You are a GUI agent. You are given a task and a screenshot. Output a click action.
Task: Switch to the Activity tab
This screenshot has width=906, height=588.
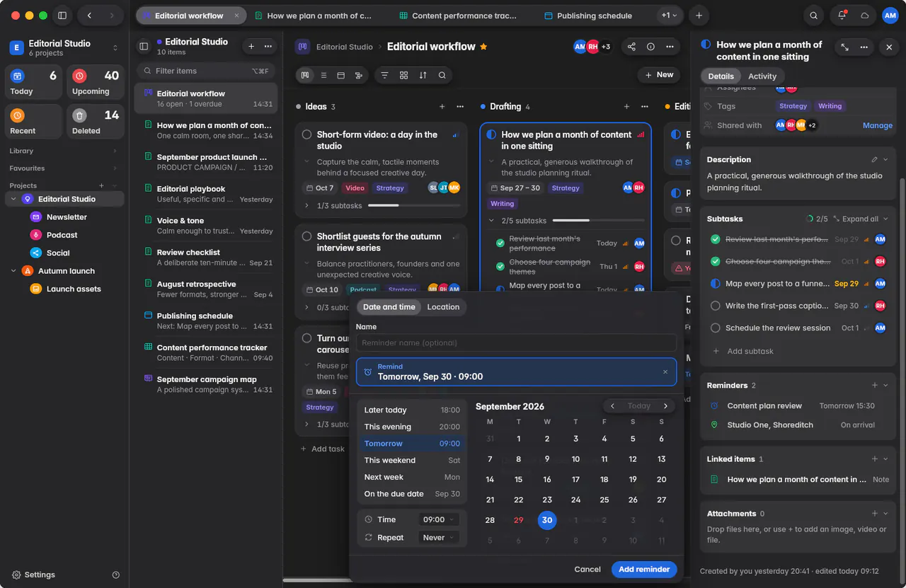[x=762, y=76]
